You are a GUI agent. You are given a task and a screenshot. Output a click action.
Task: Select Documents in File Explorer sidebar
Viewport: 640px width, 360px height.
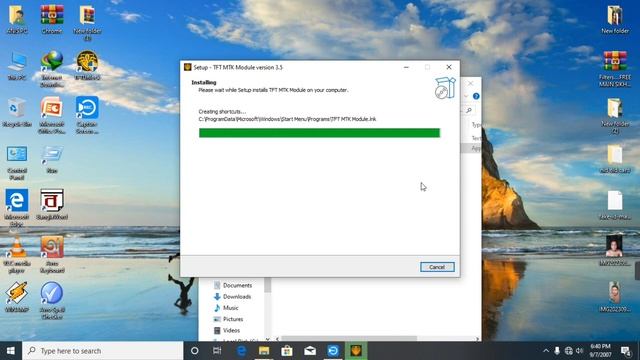pyautogui.click(x=233, y=285)
